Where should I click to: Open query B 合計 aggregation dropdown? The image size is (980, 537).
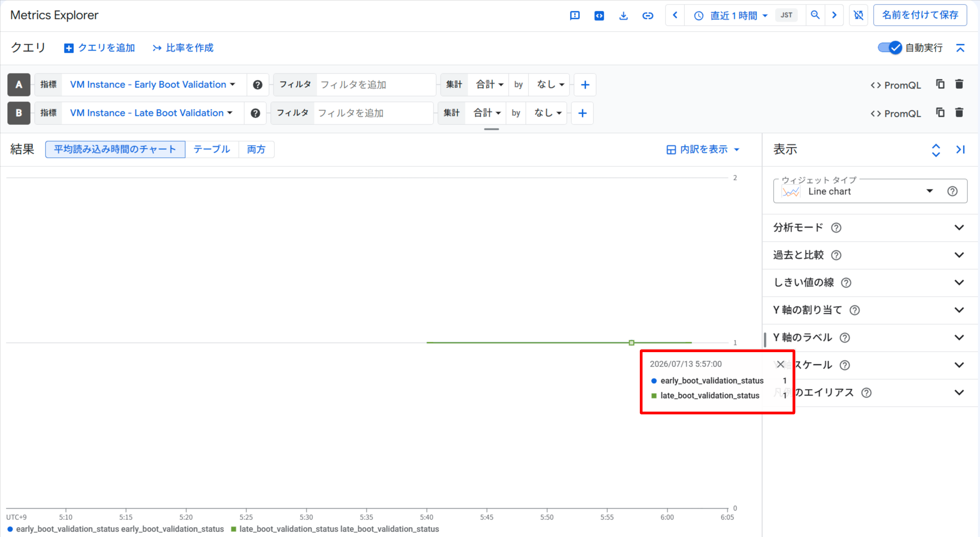[x=487, y=113]
